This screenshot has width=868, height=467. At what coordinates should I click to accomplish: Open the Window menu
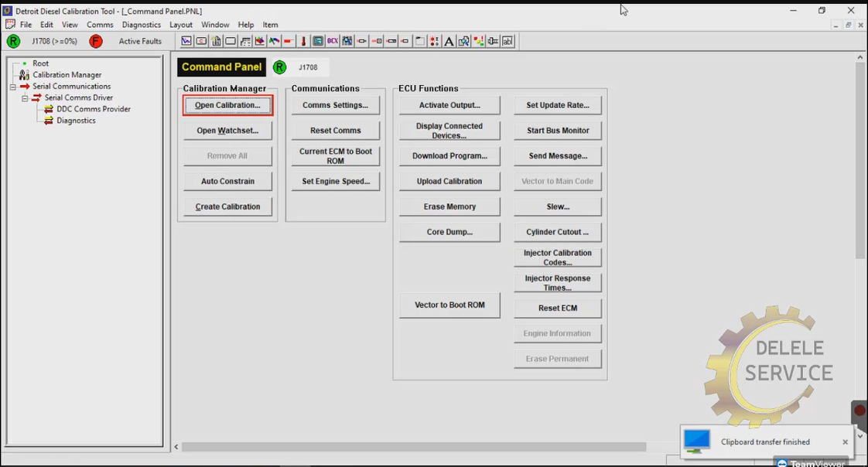[x=215, y=25]
